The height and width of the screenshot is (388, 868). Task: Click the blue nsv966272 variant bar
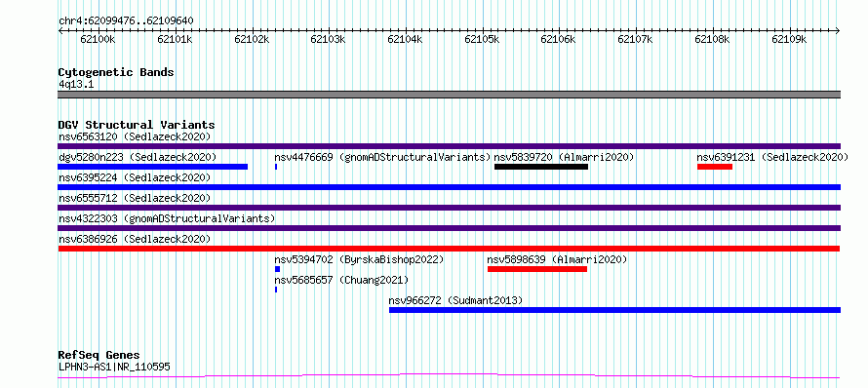pyautogui.click(x=615, y=310)
